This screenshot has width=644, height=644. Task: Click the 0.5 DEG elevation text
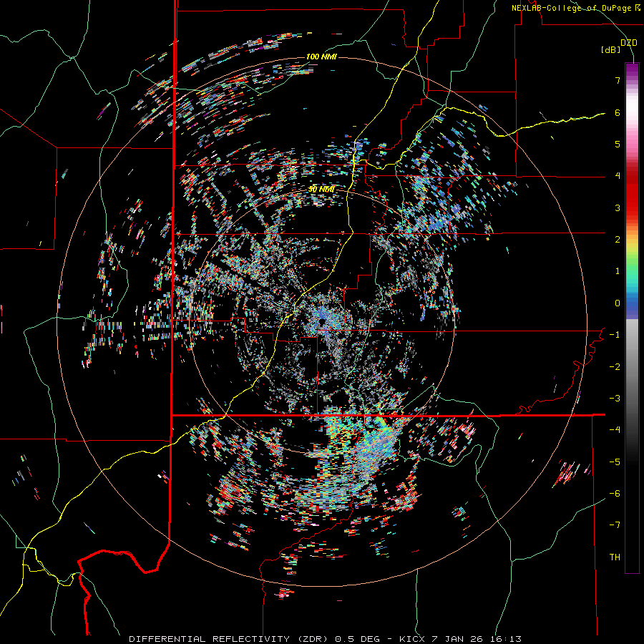pos(357,639)
